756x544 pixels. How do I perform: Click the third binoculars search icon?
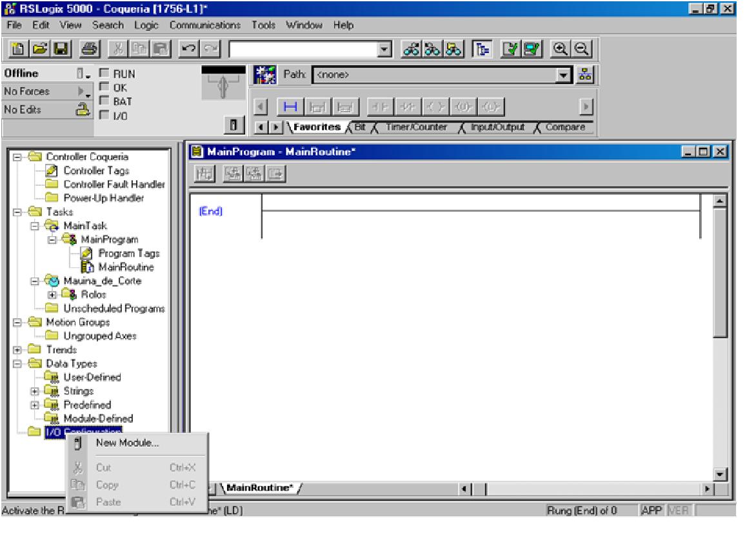(x=453, y=48)
